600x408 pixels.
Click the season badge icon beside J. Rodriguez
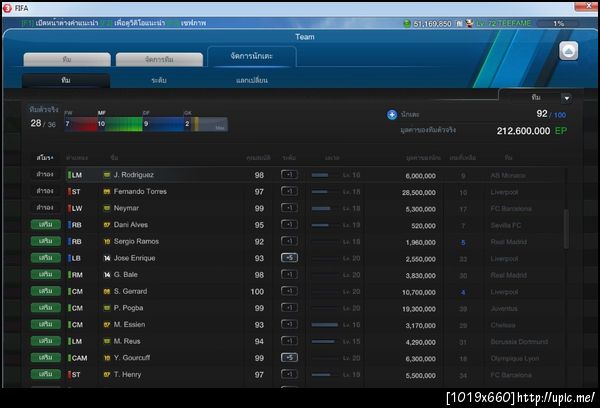(x=107, y=175)
